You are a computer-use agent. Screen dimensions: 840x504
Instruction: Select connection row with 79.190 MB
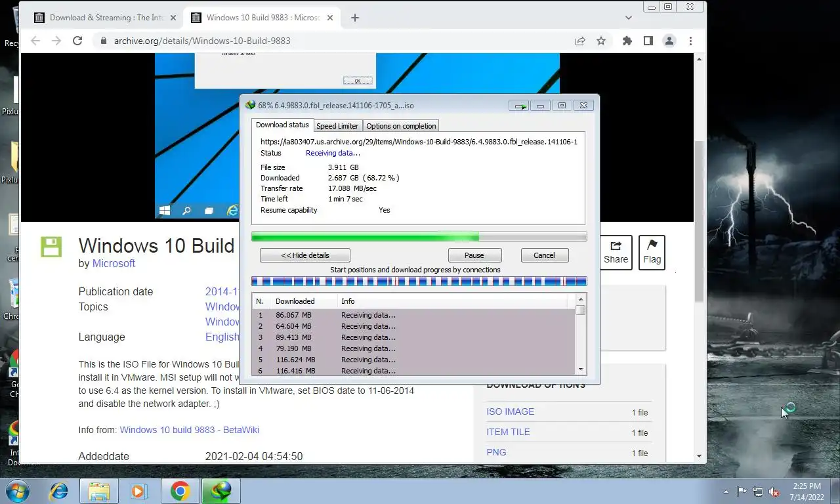coord(414,348)
